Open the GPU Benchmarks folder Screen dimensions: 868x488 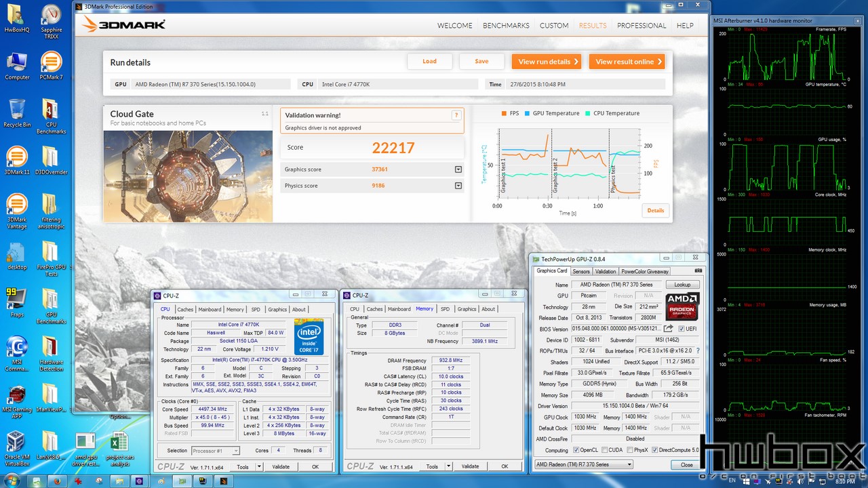(x=51, y=306)
